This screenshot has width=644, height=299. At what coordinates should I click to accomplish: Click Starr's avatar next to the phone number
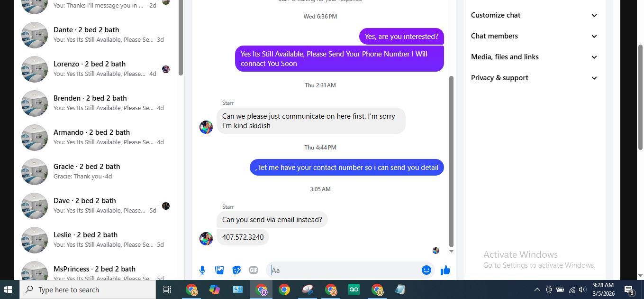(x=206, y=239)
